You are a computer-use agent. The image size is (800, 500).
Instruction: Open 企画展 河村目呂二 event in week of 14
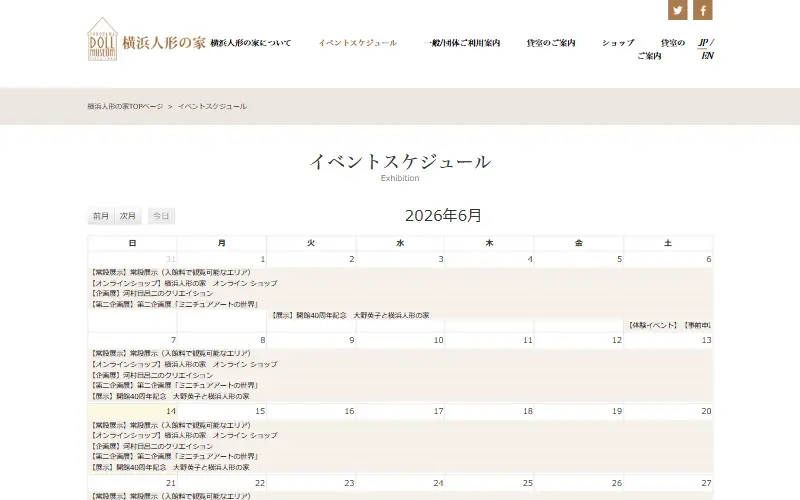400,446
